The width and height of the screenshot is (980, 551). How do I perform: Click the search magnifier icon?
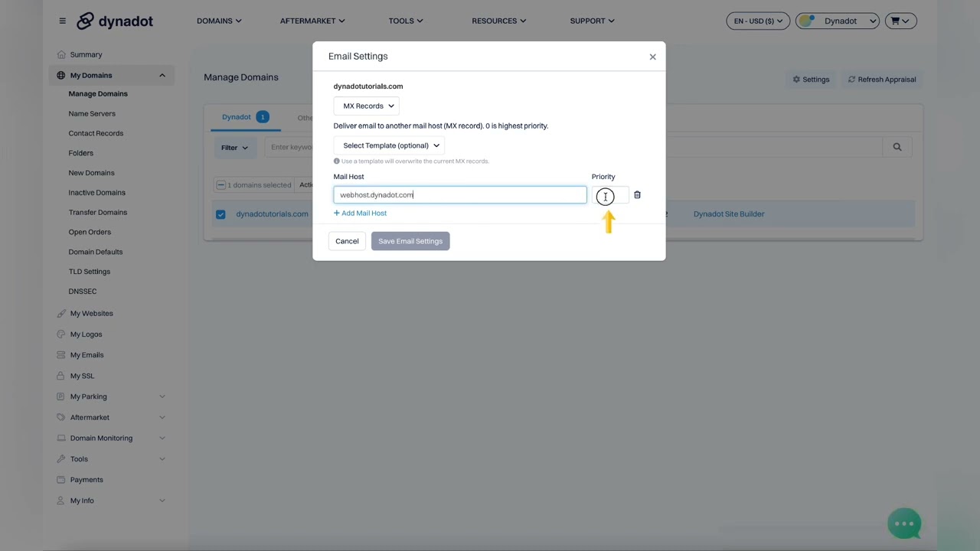point(897,147)
